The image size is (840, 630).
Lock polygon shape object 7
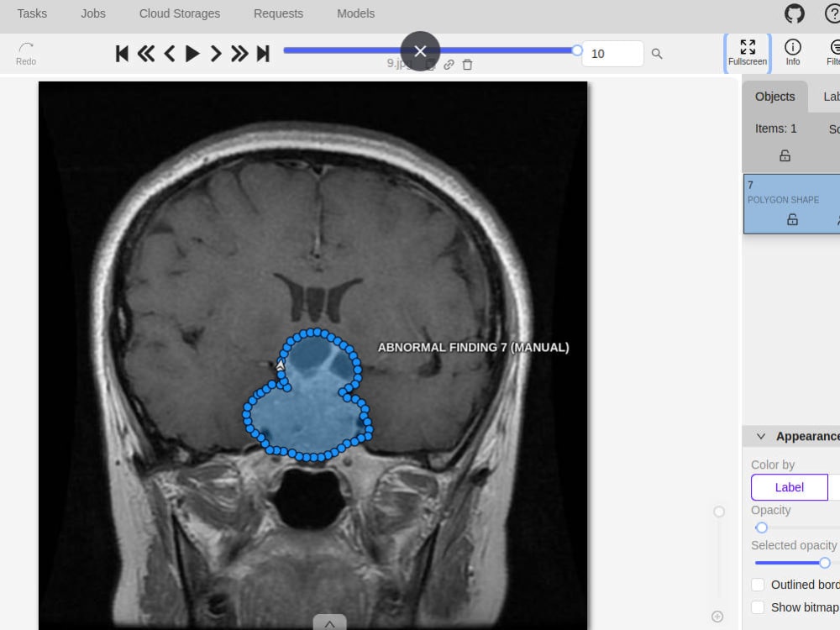click(x=792, y=219)
